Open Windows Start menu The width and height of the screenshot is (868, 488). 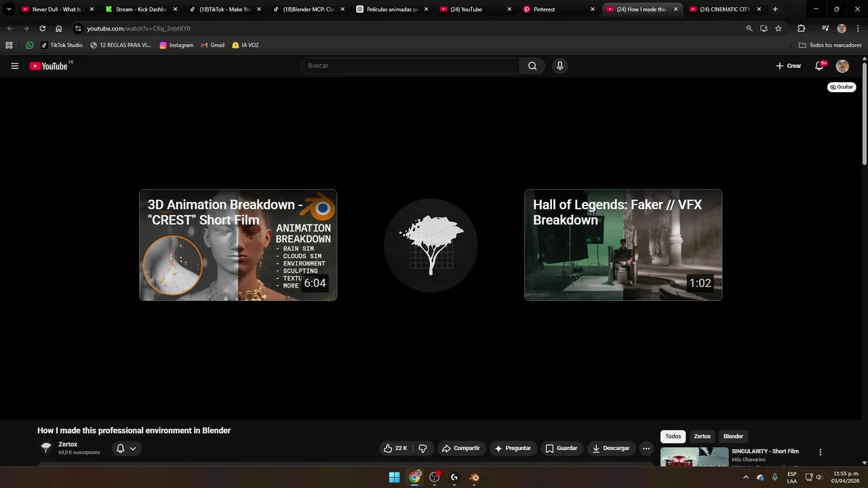pos(394,477)
